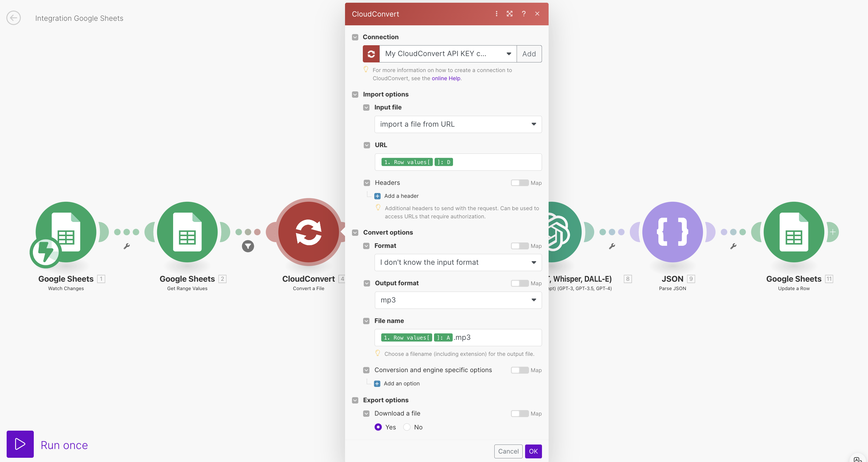Click Add a header
868x462 pixels.
tap(401, 196)
